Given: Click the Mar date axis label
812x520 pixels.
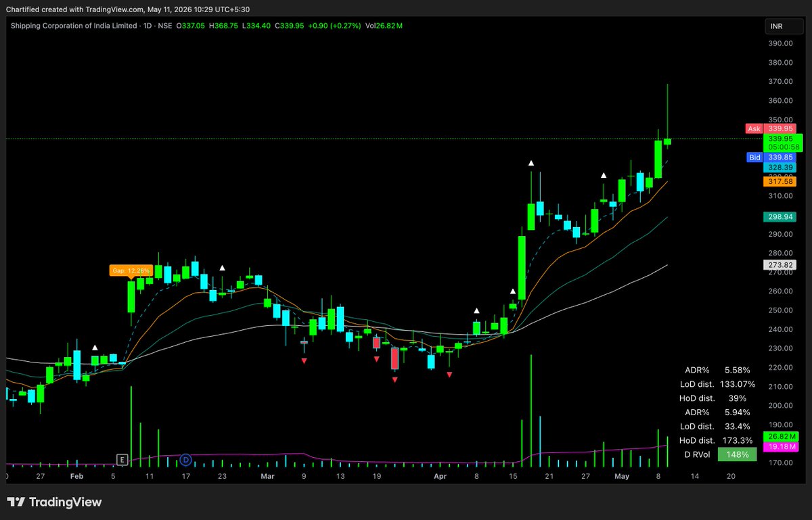Looking at the screenshot, I should click(x=267, y=477).
